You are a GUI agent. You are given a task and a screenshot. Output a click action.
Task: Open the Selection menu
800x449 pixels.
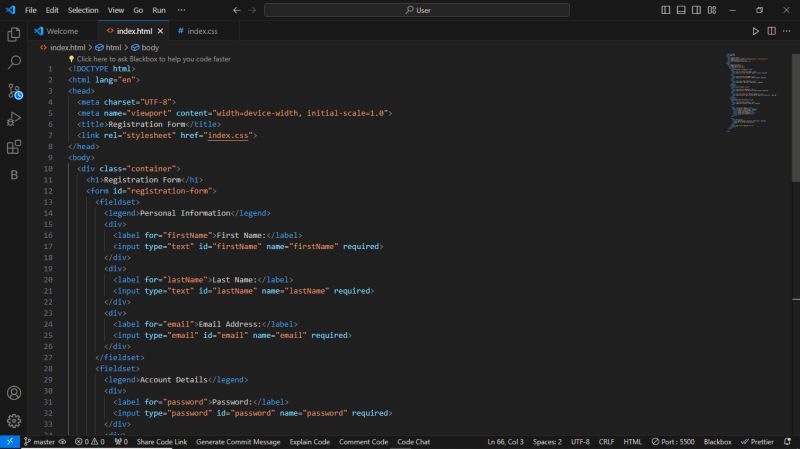83,10
